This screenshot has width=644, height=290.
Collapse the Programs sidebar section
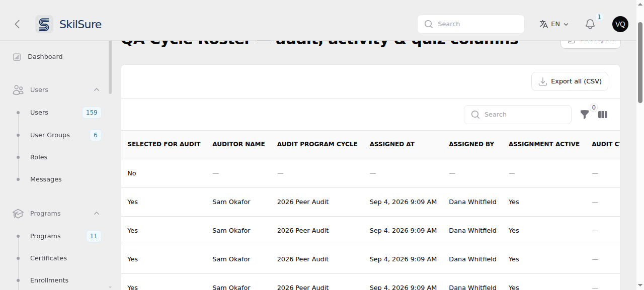(x=97, y=214)
